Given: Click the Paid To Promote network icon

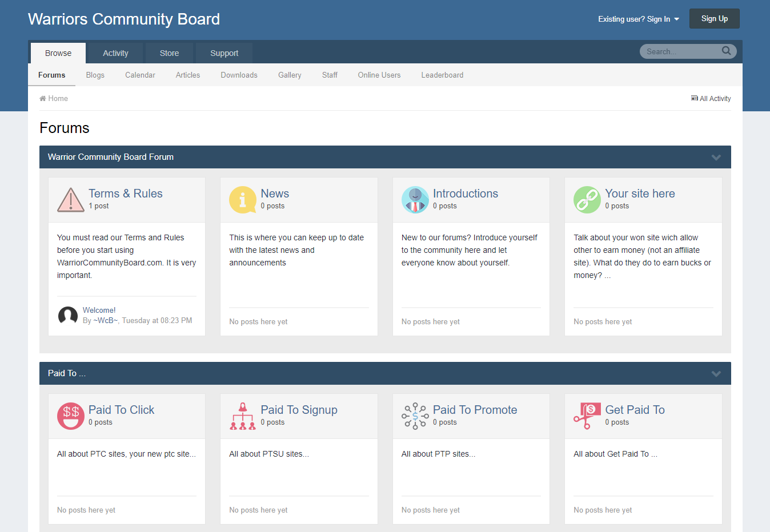Looking at the screenshot, I should [x=415, y=416].
